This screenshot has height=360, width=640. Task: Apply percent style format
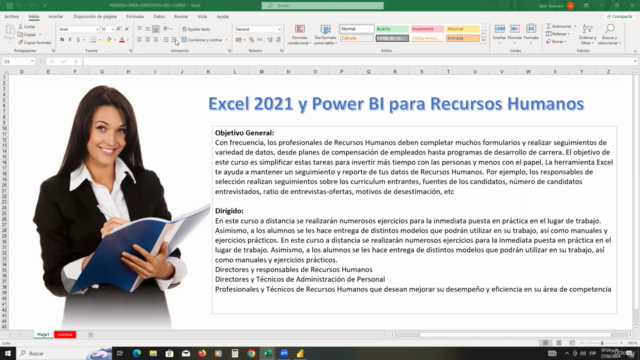(251, 40)
